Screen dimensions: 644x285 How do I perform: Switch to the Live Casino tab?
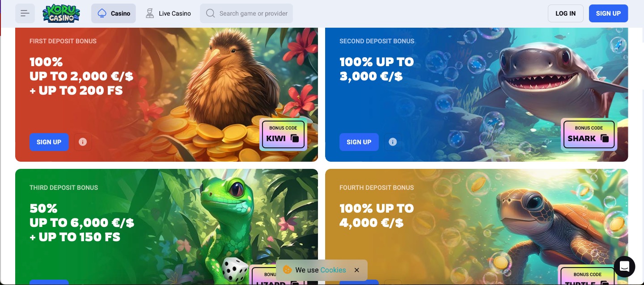168,13
